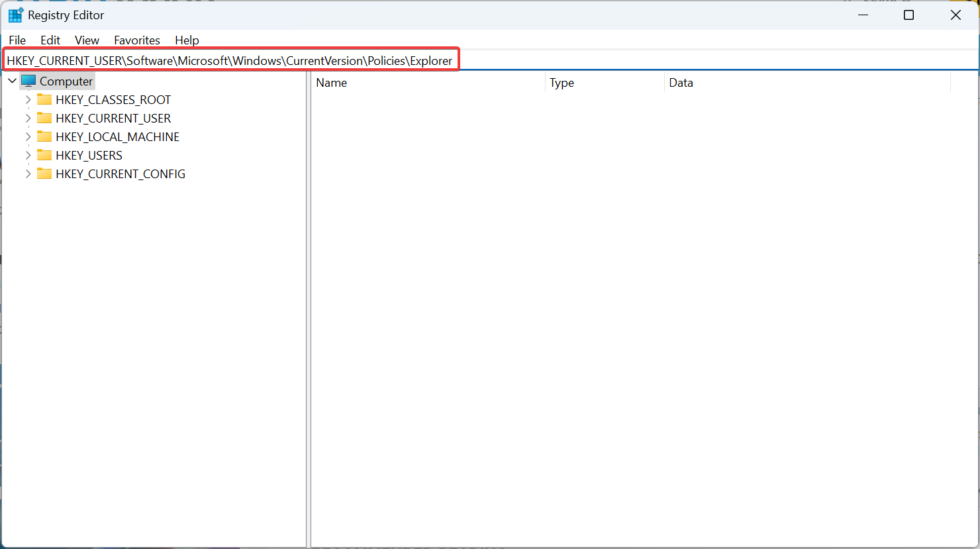The height and width of the screenshot is (549, 980).
Task: Minimize the Registry Editor window
Action: 863,15
